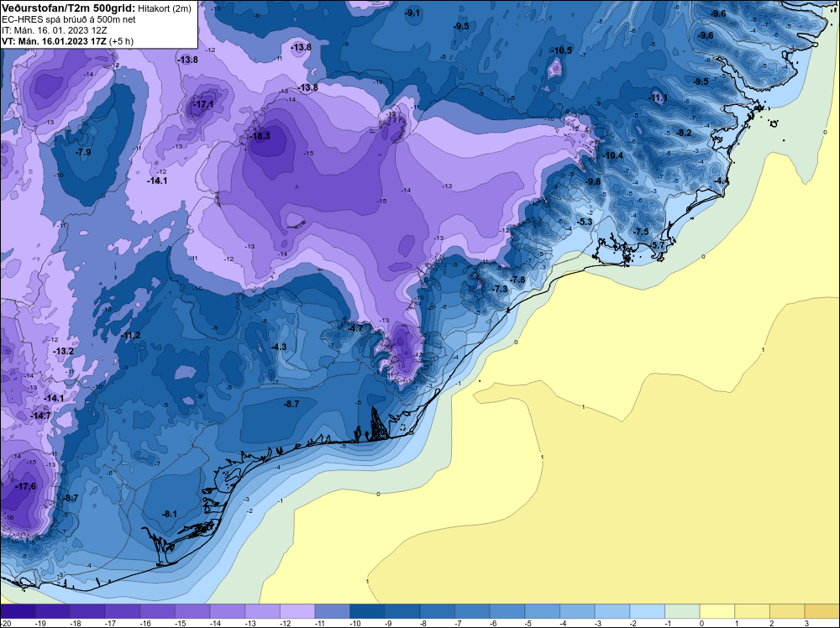
Task: Click the light blue swatch between -2 and -1
Action: tap(647, 611)
